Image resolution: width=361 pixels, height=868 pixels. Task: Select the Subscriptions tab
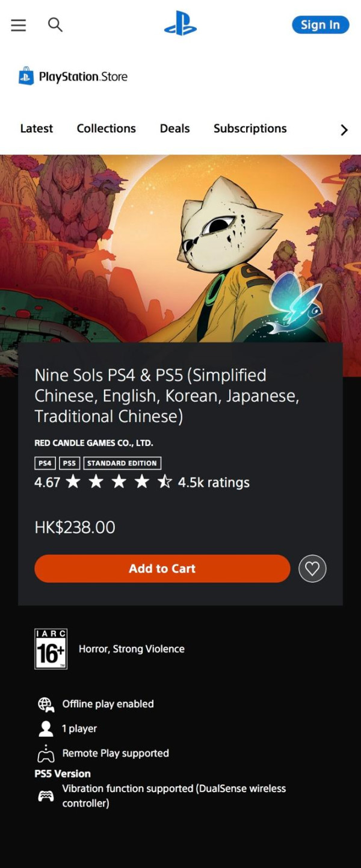250,129
